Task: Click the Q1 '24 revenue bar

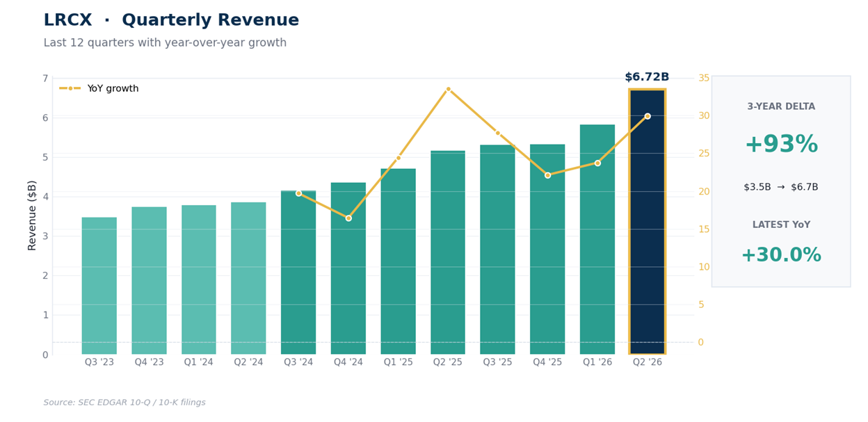Action: click(199, 279)
